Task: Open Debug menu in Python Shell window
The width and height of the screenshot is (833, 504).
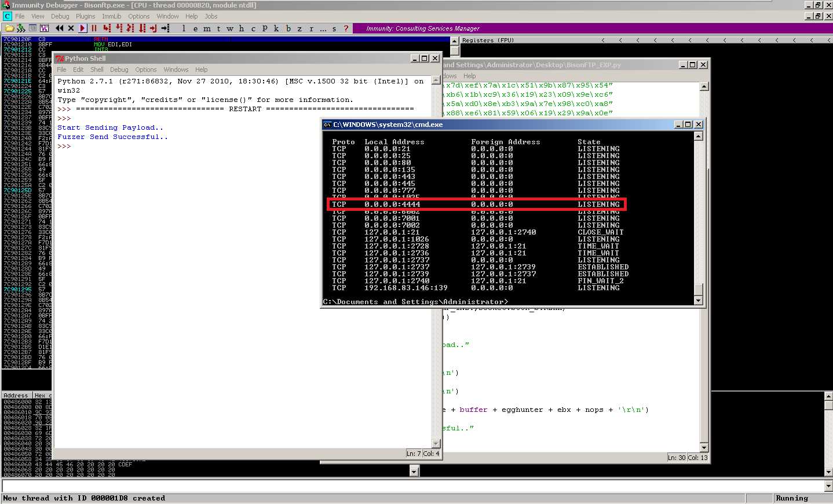Action: 119,70
